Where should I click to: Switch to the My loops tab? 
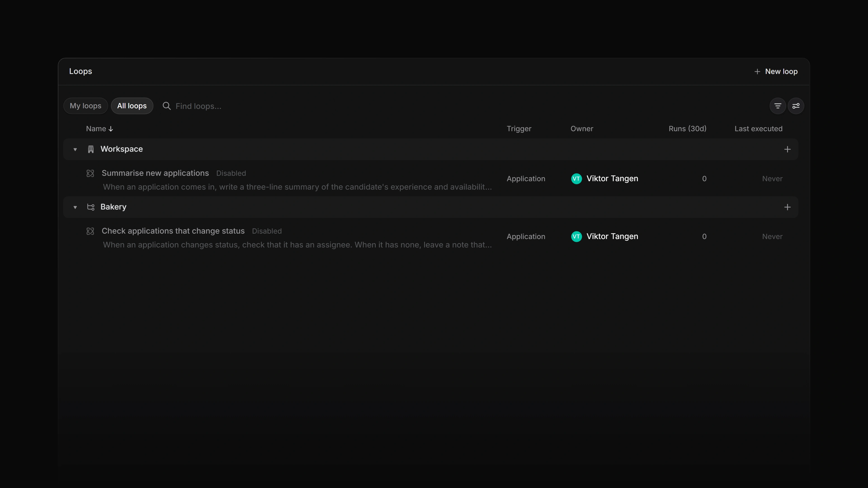tap(86, 106)
